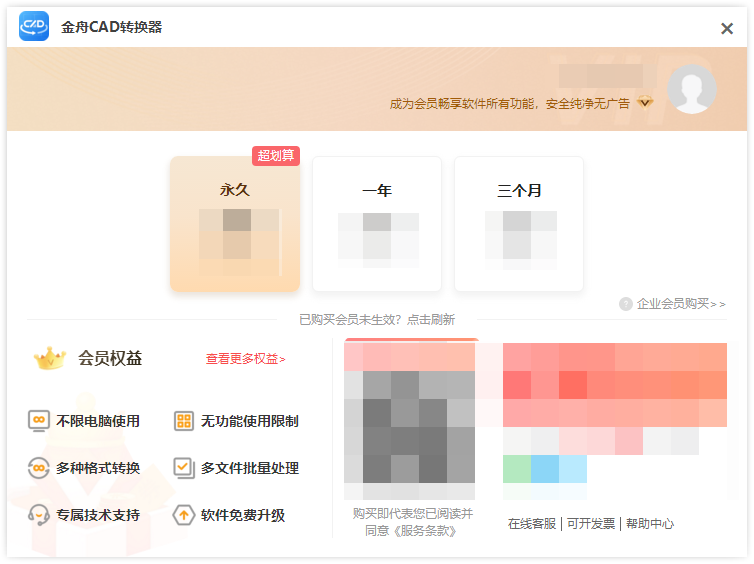Click the question mark help icon
This screenshot has height=564, width=754.
pyautogui.click(x=626, y=304)
